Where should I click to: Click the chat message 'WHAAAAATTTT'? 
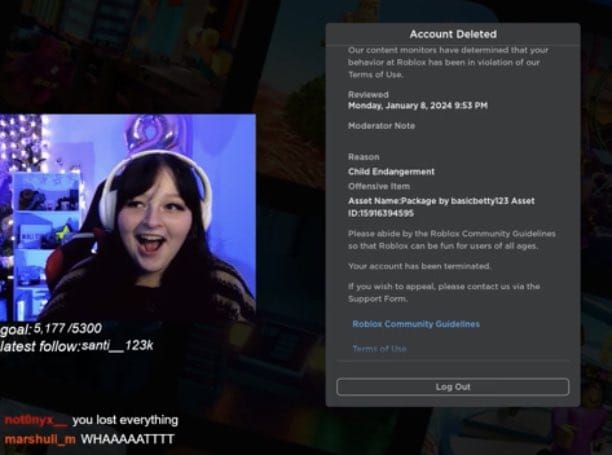click(127, 439)
